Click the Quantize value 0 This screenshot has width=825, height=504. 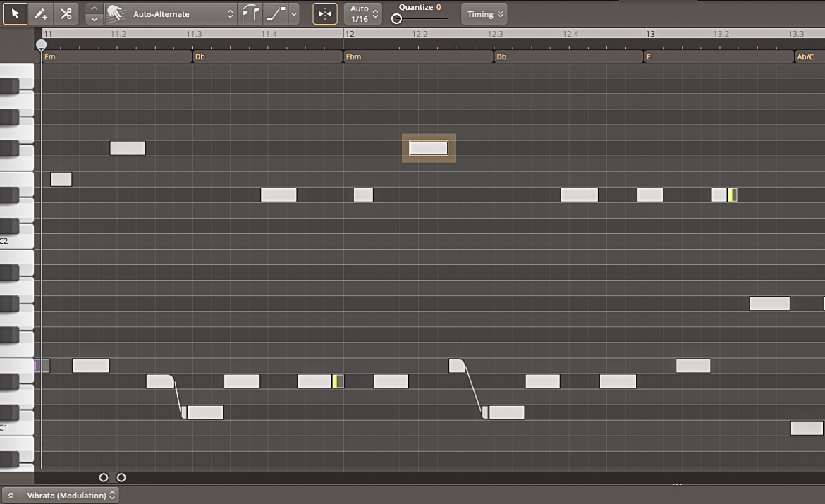point(439,7)
